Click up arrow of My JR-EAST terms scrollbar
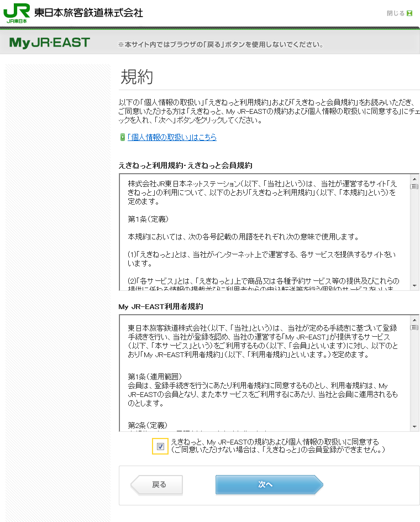The height and width of the screenshot is (522, 420). [414, 320]
